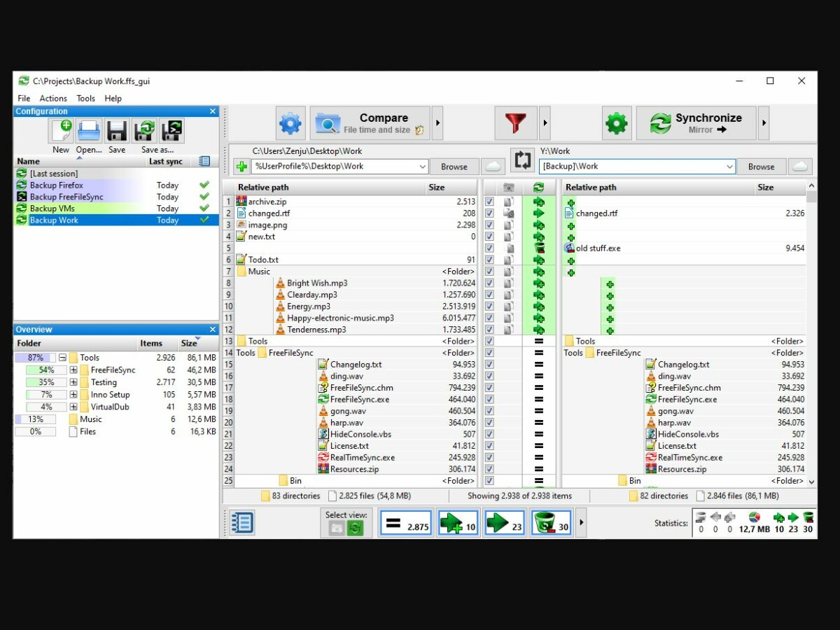Save as batch job using the Save as icon
840x630 pixels.
tap(171, 130)
